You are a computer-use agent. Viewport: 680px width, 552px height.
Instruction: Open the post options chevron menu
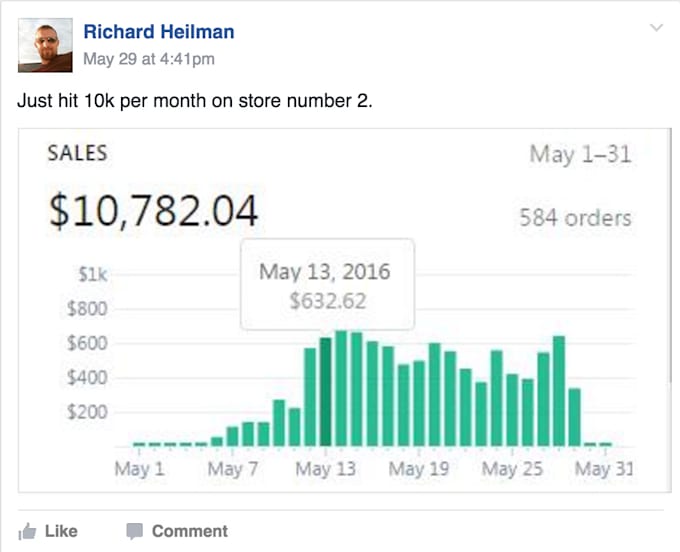coord(657,28)
